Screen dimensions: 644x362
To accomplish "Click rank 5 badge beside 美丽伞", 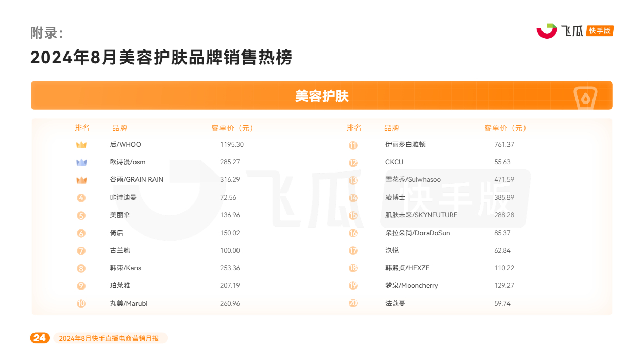I will pos(81,215).
